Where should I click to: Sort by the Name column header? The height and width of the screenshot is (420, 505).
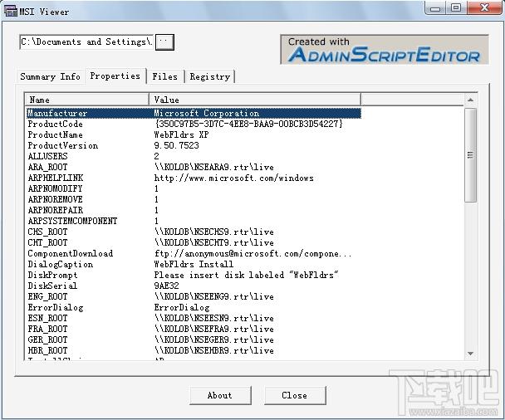coord(87,100)
